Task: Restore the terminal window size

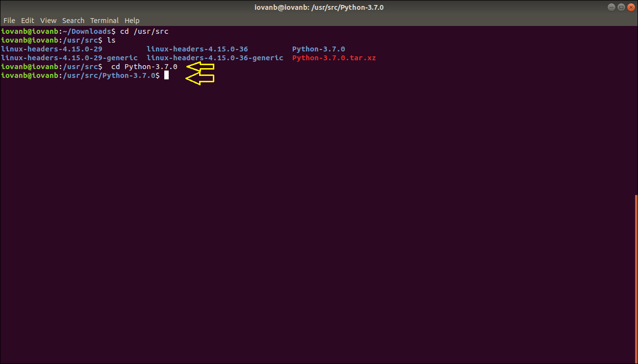Action: (620, 7)
